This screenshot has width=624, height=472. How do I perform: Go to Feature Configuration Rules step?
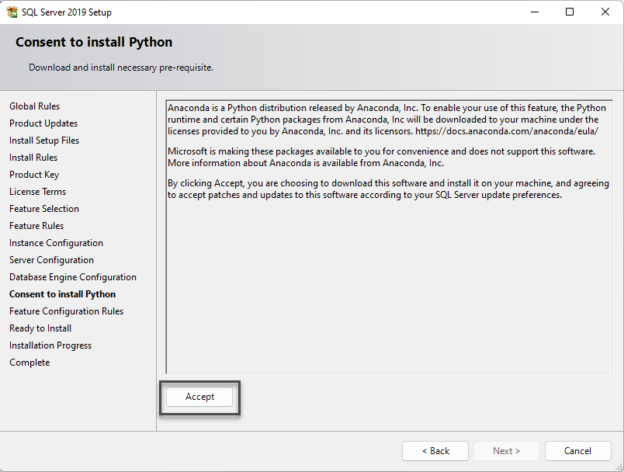click(x=66, y=311)
